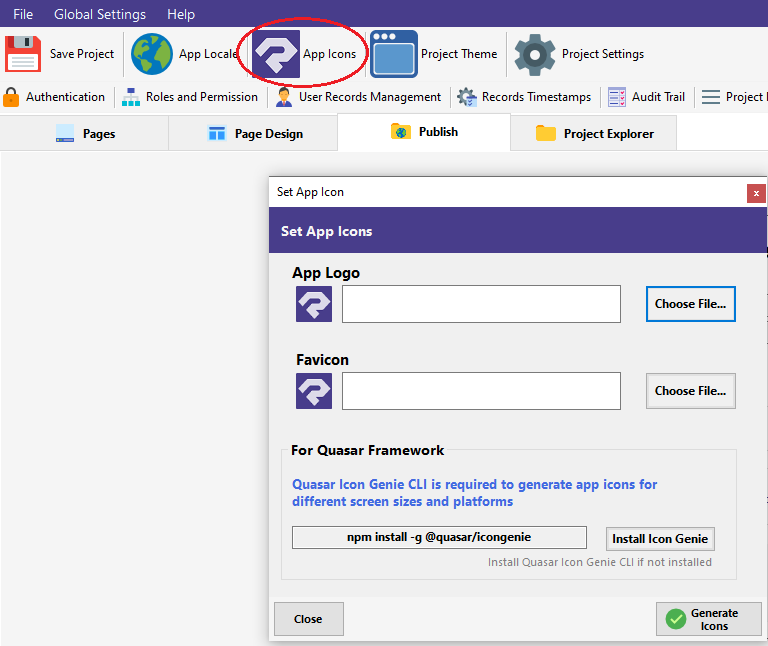Open App Locale globe icon
This screenshot has width=768, height=646.
152,54
